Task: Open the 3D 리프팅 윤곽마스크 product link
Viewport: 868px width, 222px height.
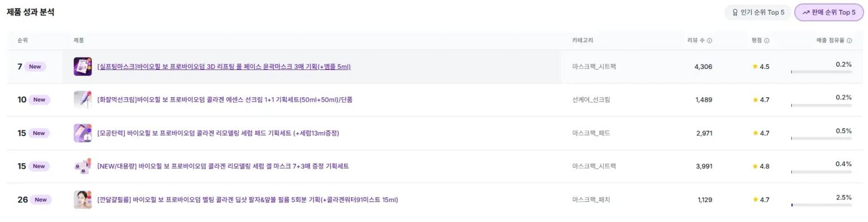Action: pos(224,67)
